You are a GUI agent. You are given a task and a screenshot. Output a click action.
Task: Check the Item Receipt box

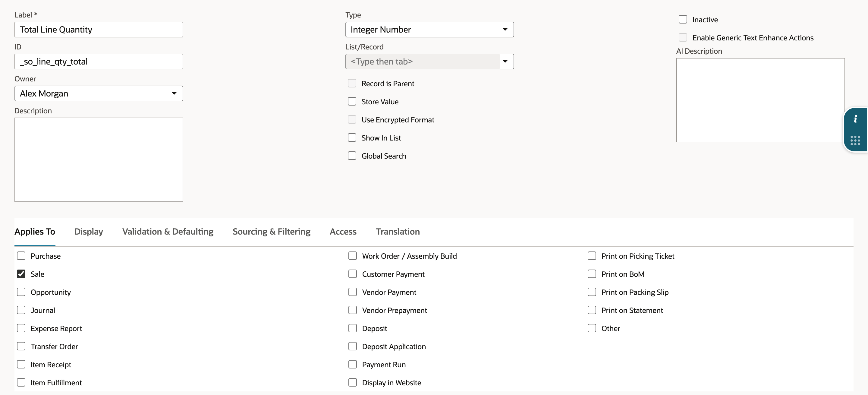click(21, 364)
